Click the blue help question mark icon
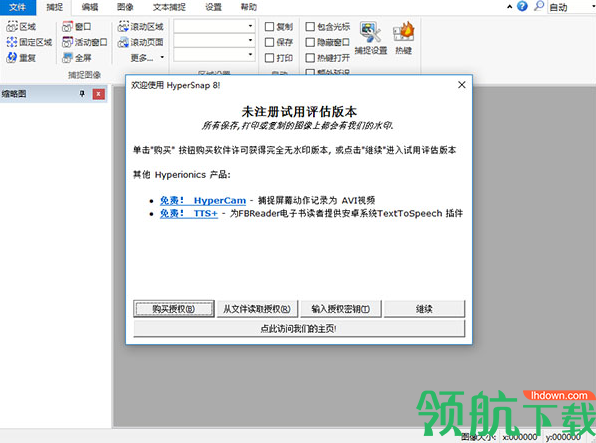This screenshot has height=443, width=596. point(523,6)
